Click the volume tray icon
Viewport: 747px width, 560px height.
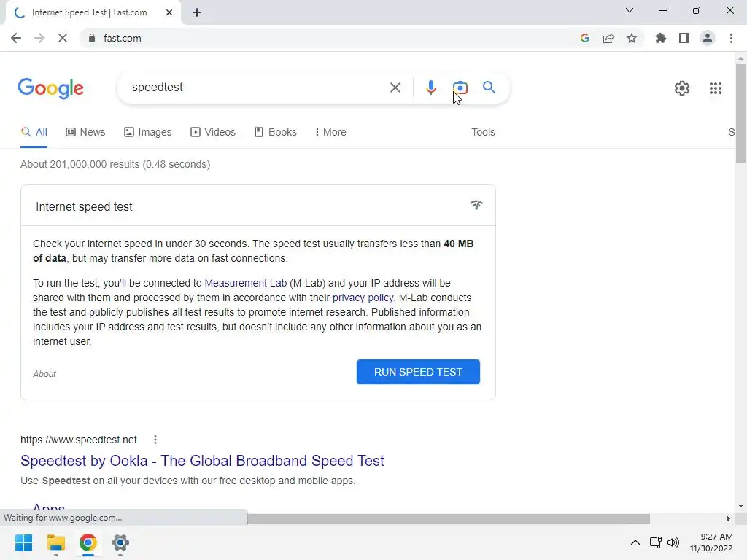pos(673,542)
